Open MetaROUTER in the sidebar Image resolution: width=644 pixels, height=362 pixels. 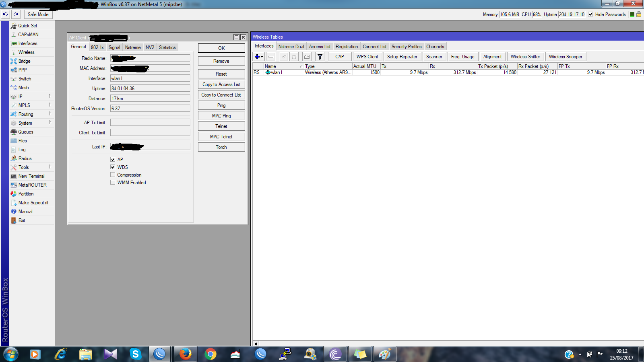point(32,185)
